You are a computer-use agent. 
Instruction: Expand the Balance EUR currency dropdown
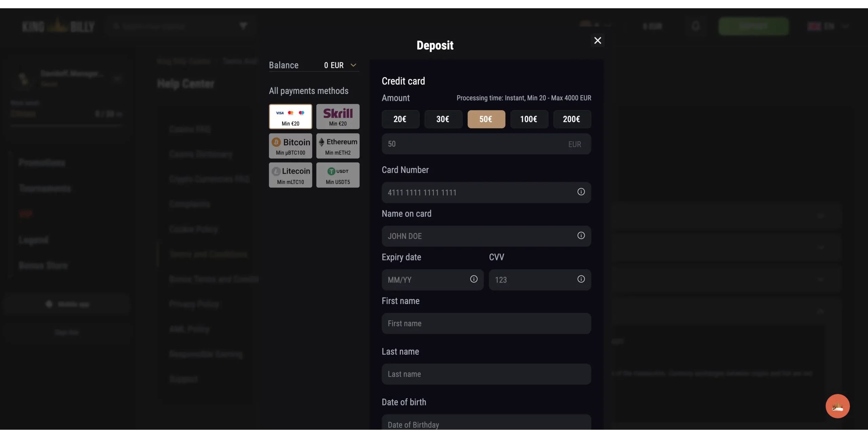(353, 65)
